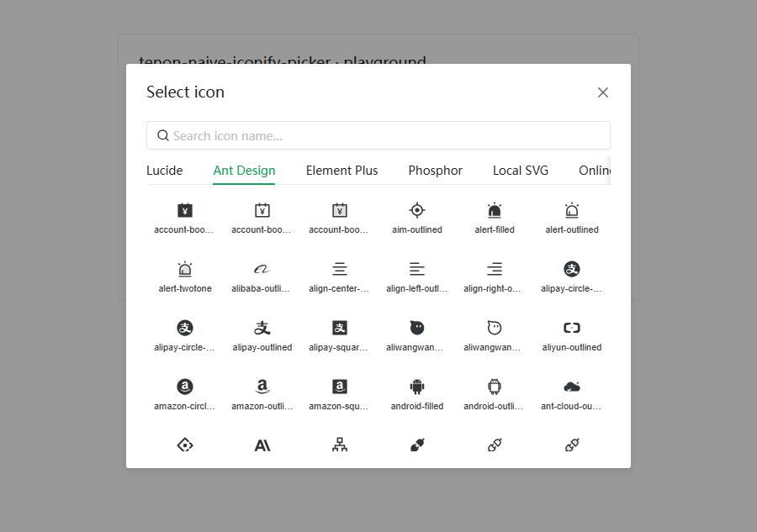The height and width of the screenshot is (532, 757).
Task: Select the org-chart apartment icon
Action: coord(340,445)
